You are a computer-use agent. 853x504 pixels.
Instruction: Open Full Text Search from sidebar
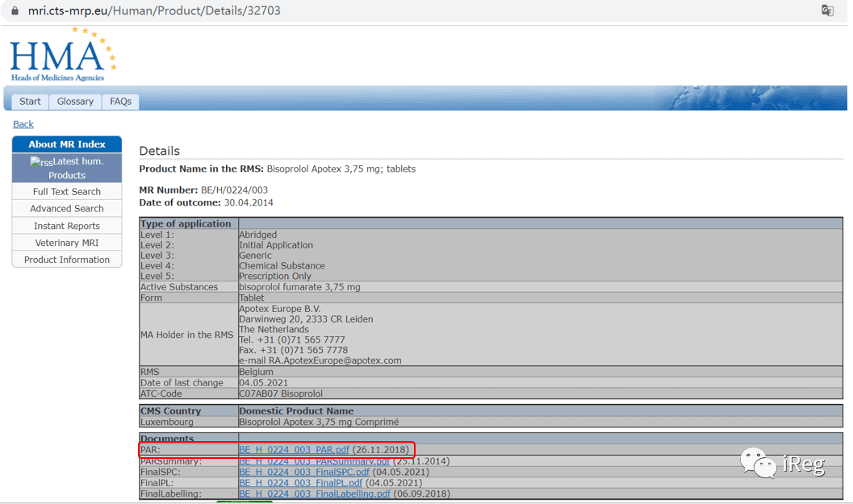[67, 191]
